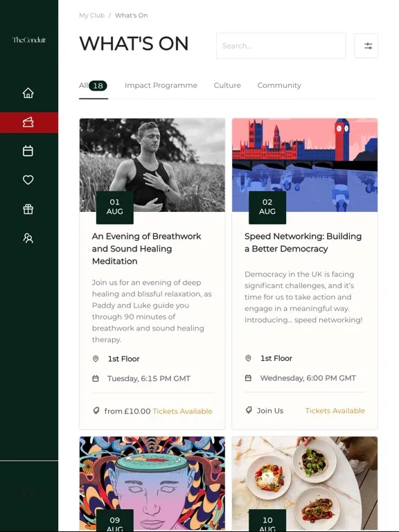Switch to the Impact Programme tab
Image resolution: width=399 pixels, height=532 pixels.
[x=161, y=85]
